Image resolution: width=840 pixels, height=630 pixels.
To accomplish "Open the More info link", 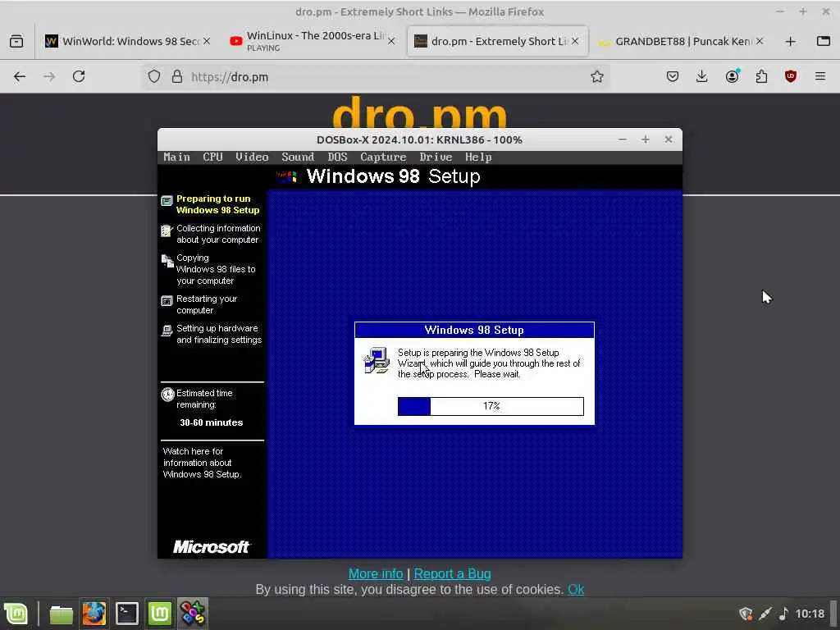I will click(376, 573).
